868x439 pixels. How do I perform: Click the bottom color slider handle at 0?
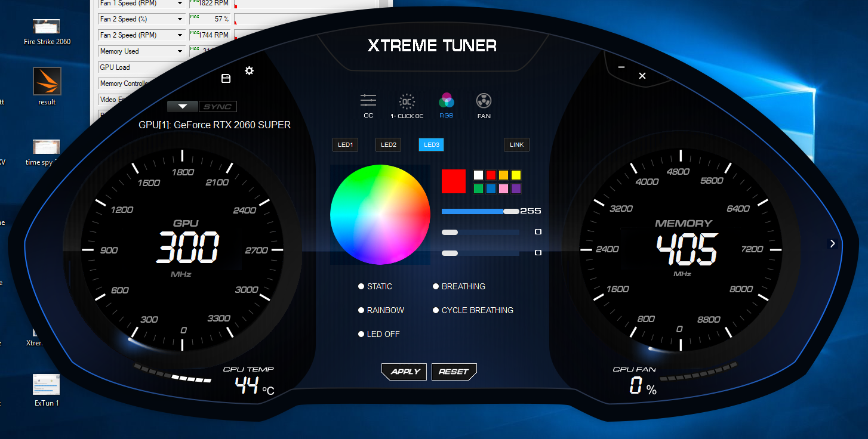[x=450, y=253]
